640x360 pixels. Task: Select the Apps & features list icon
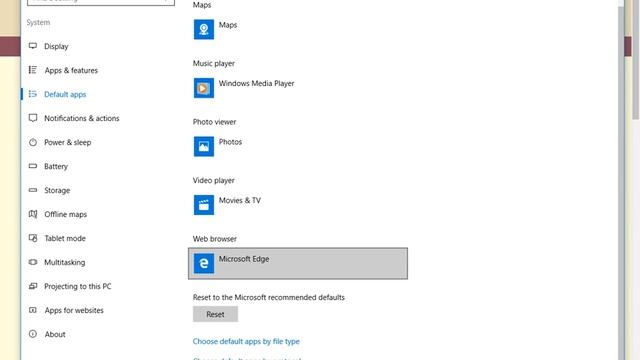coord(33,70)
